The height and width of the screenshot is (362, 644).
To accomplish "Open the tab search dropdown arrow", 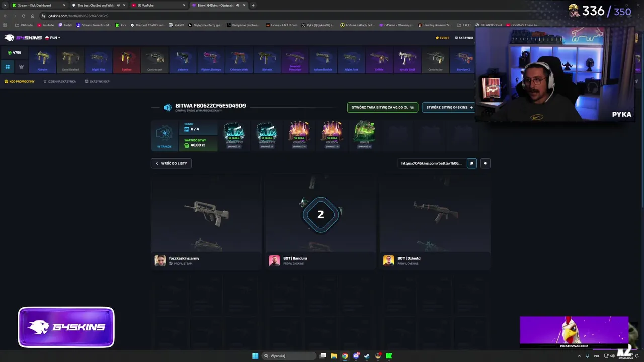I will tap(5, 5).
